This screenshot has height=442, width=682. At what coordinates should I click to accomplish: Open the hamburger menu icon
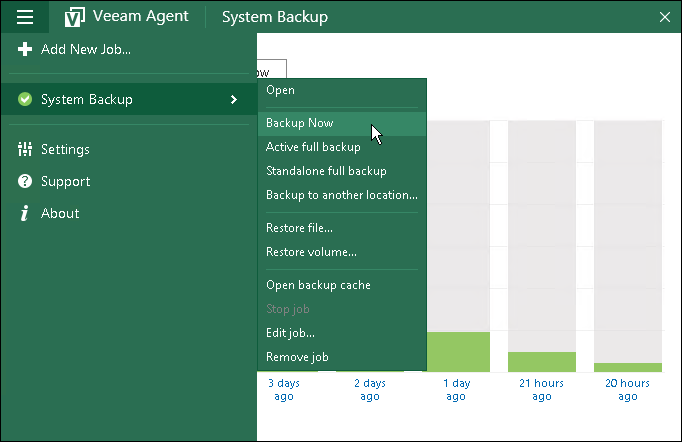pyautogui.click(x=25, y=17)
